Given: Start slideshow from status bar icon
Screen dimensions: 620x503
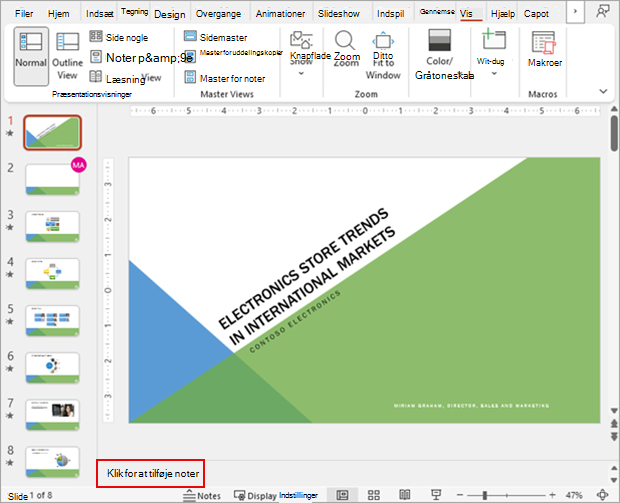Looking at the screenshot, I should click(436, 495).
